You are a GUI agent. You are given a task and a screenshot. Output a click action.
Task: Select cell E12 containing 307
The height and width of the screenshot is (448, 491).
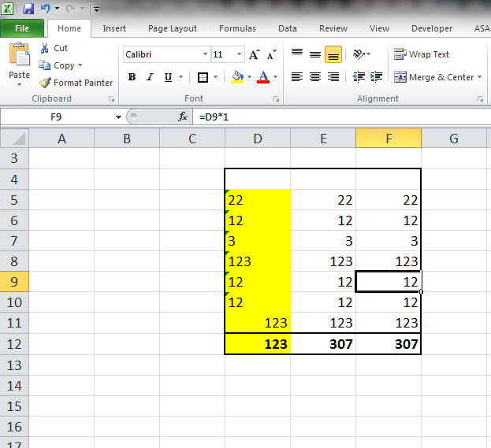(x=323, y=344)
